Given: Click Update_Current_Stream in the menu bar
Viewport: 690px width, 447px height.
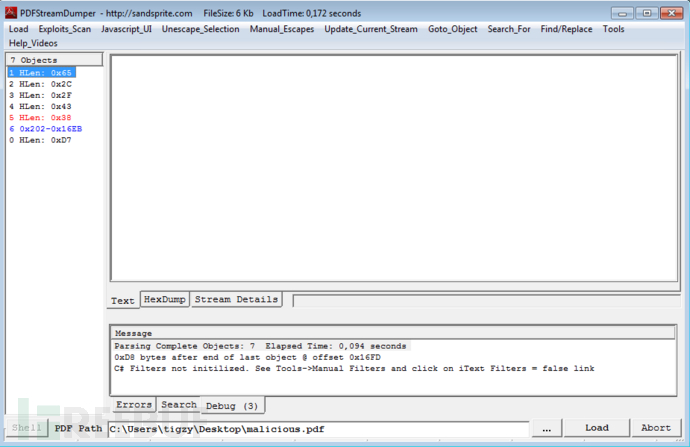Looking at the screenshot, I should tap(371, 29).
